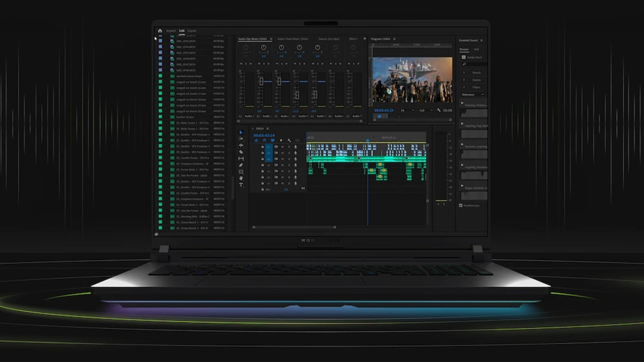Open Essential Sound panel menu
The image size is (644, 362).
click(x=481, y=40)
